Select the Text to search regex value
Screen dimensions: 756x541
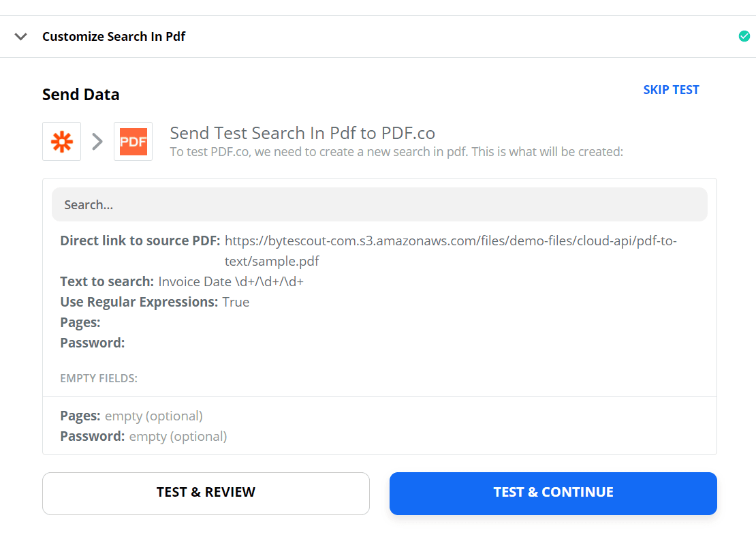point(230,281)
